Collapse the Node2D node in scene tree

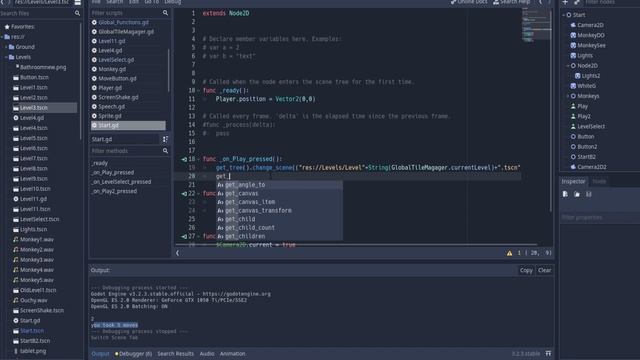568,66
